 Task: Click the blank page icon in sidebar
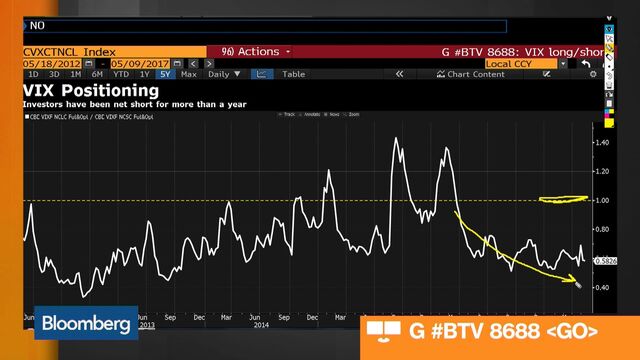click(609, 104)
